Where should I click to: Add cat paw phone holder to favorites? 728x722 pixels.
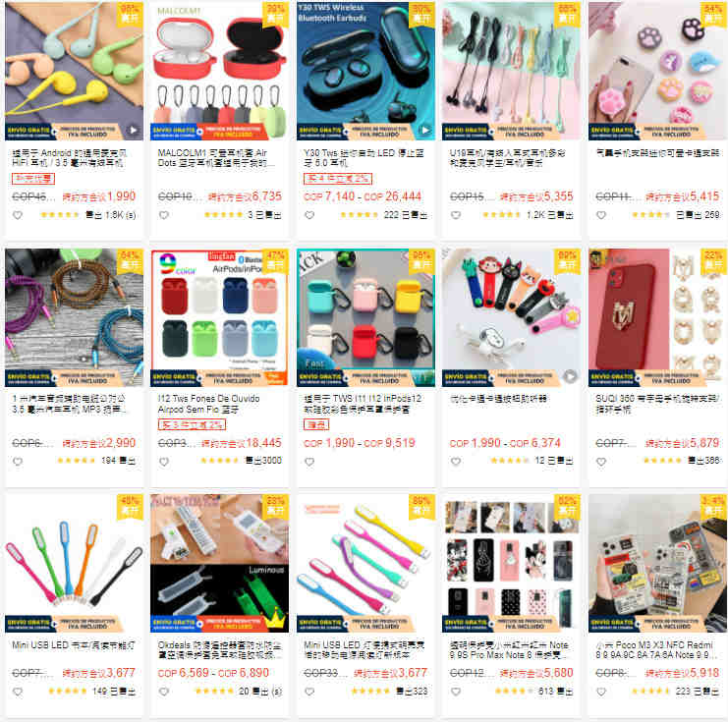coord(601,215)
